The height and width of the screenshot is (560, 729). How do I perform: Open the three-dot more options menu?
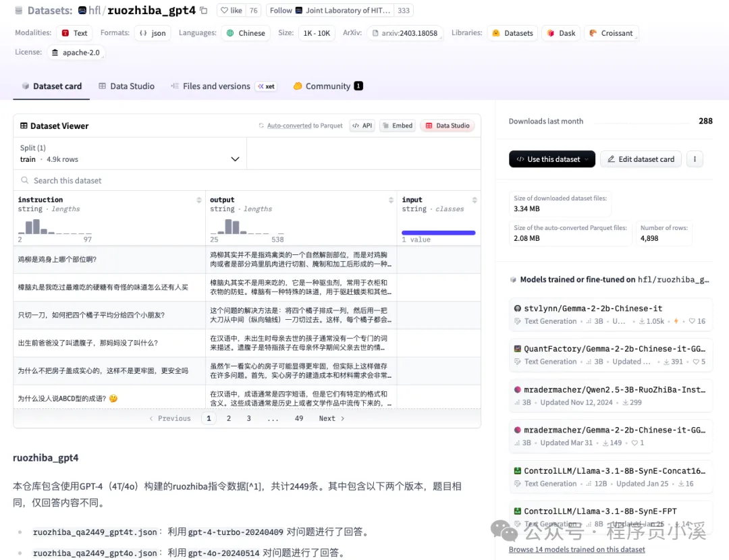tap(695, 159)
